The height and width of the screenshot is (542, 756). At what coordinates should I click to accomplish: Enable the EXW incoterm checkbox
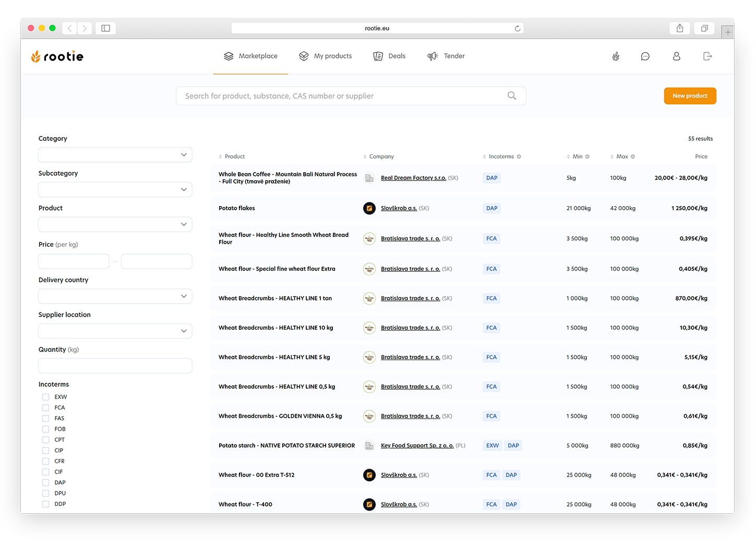click(x=46, y=397)
